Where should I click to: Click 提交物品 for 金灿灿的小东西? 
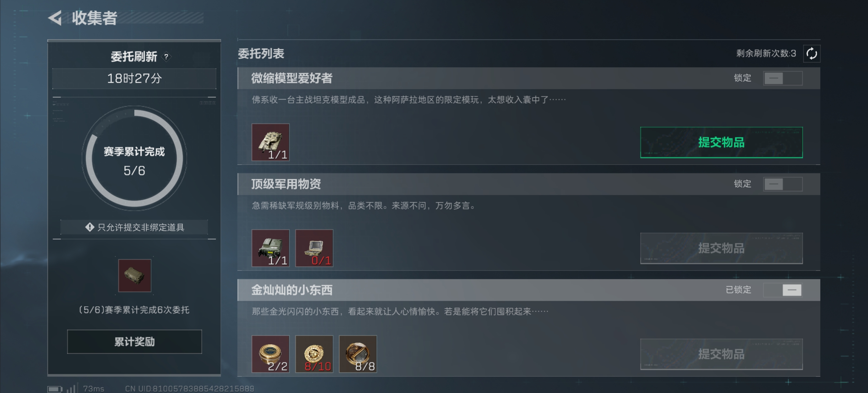pos(721,354)
